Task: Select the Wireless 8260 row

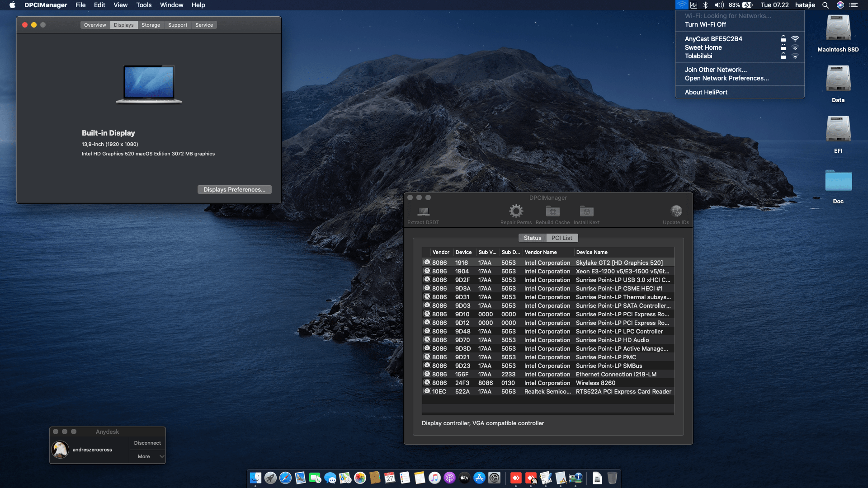Action: (x=548, y=383)
